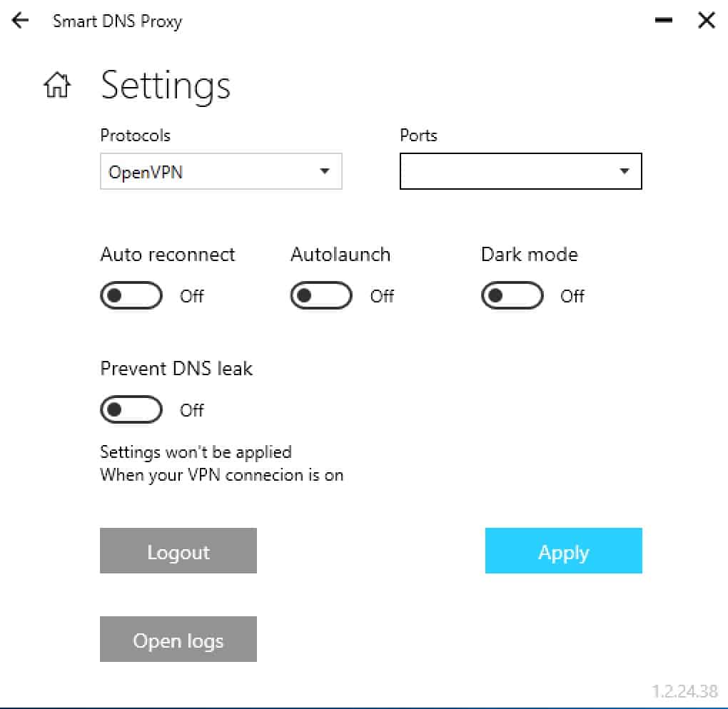This screenshot has width=728, height=709.
Task: Click the Protocols dropdown arrow
Action: tap(325, 171)
